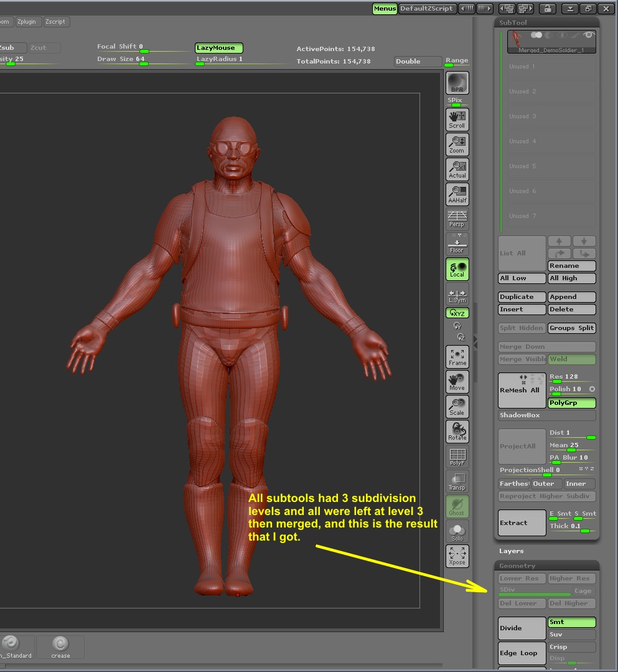The width and height of the screenshot is (618, 672).
Task: Set view to Actual size
Action: (457, 169)
